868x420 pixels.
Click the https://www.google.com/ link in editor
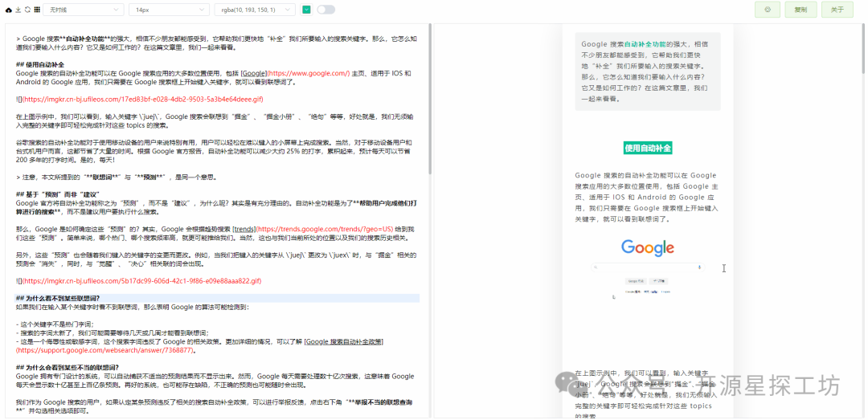[309, 73]
